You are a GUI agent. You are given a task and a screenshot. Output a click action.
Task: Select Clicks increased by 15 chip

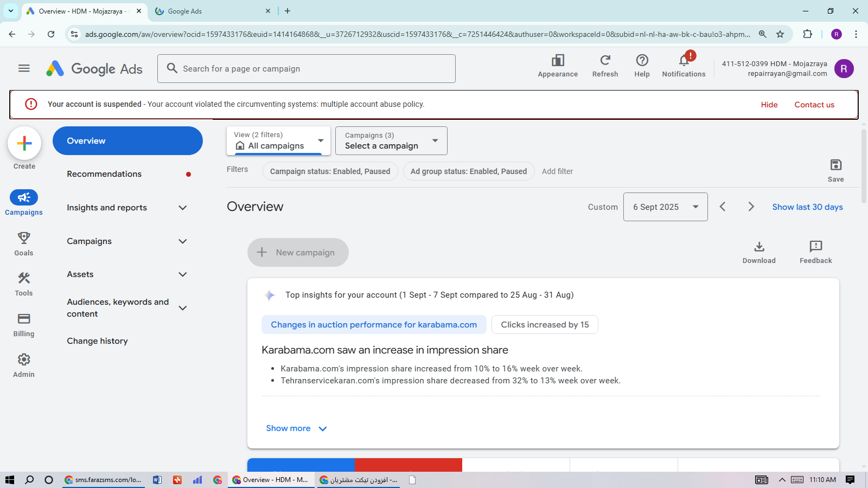point(545,325)
